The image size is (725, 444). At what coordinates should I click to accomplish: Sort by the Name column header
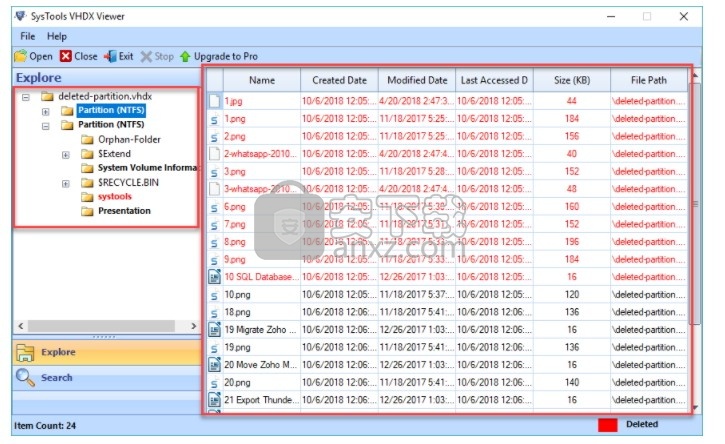[x=262, y=80]
